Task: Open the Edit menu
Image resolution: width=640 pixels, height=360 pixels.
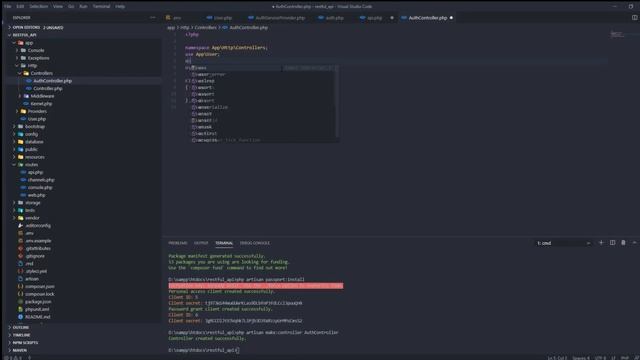Action: coord(20,7)
